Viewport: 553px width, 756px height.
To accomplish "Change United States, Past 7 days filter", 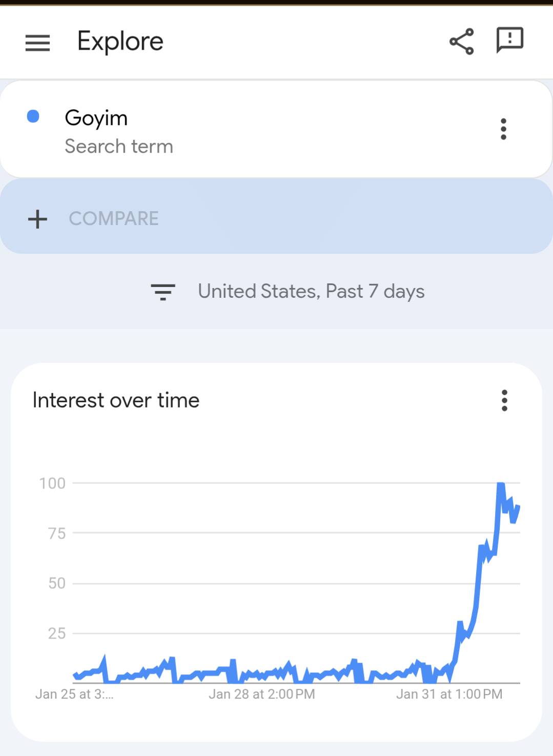I will pyautogui.click(x=311, y=292).
